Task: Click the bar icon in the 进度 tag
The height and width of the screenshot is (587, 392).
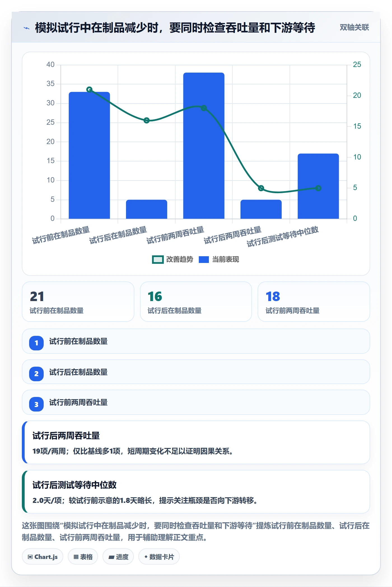Action: click(111, 557)
